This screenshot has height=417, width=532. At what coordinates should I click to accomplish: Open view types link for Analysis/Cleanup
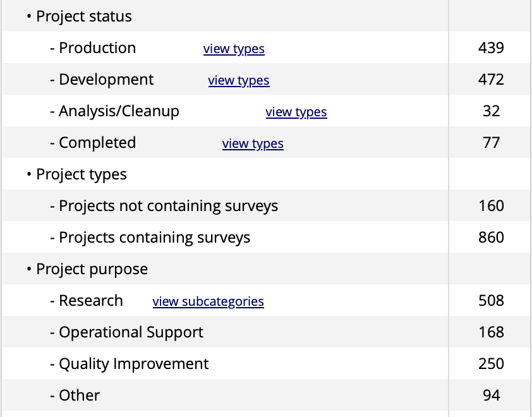296,112
